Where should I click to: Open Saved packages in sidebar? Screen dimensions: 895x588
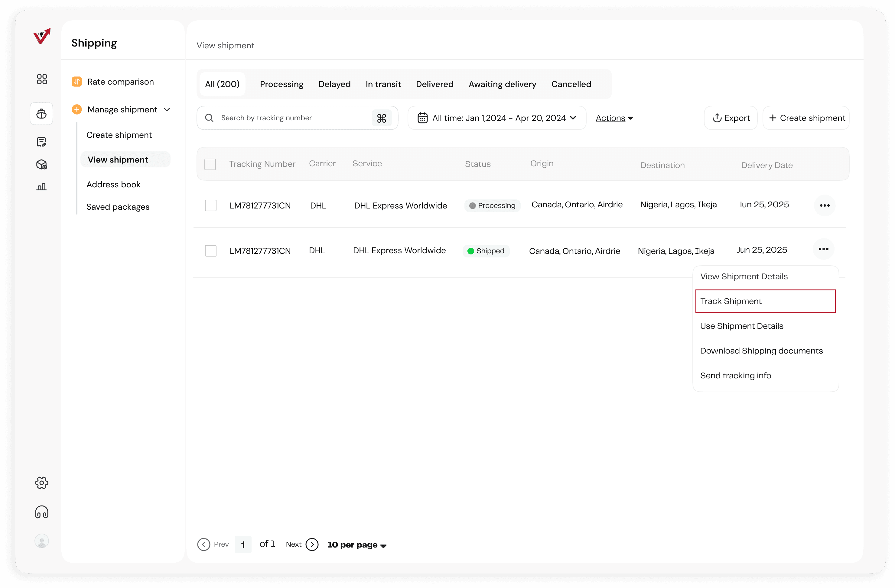tap(118, 207)
